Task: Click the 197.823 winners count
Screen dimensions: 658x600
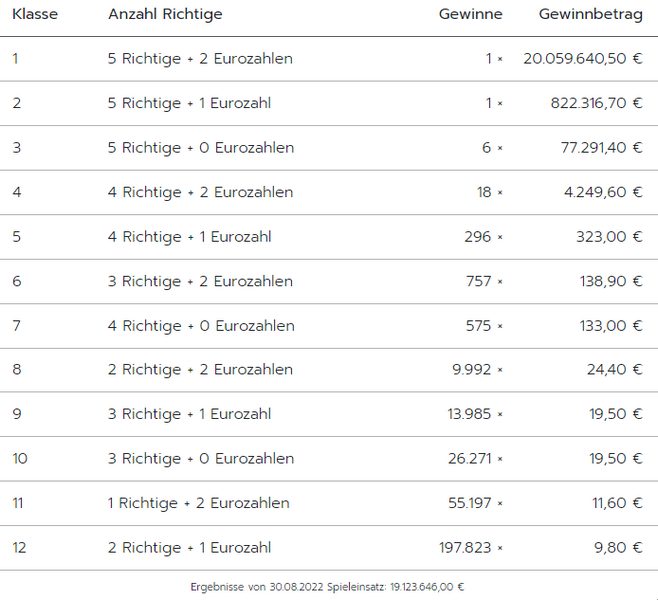Action: tap(467, 547)
